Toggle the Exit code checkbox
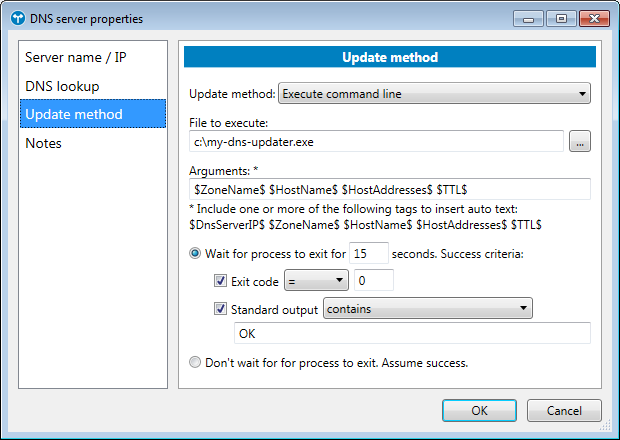 click(221, 281)
